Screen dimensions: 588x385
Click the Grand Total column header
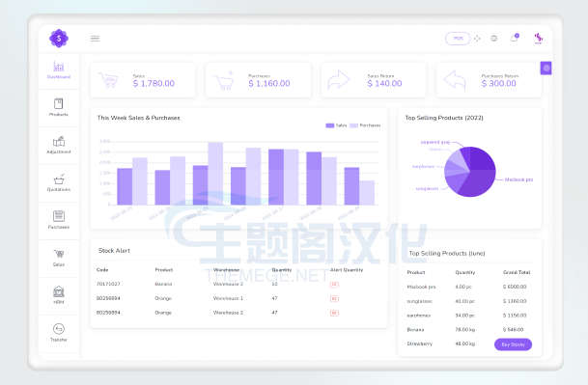[517, 272]
